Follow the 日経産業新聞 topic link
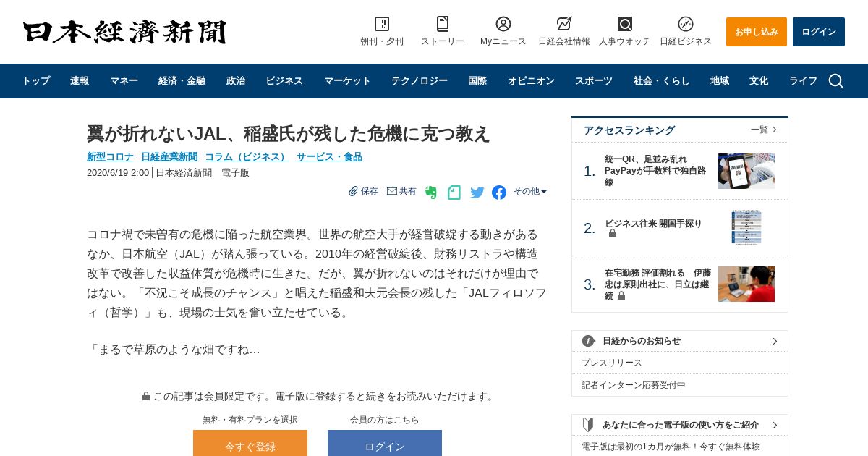 (169, 156)
